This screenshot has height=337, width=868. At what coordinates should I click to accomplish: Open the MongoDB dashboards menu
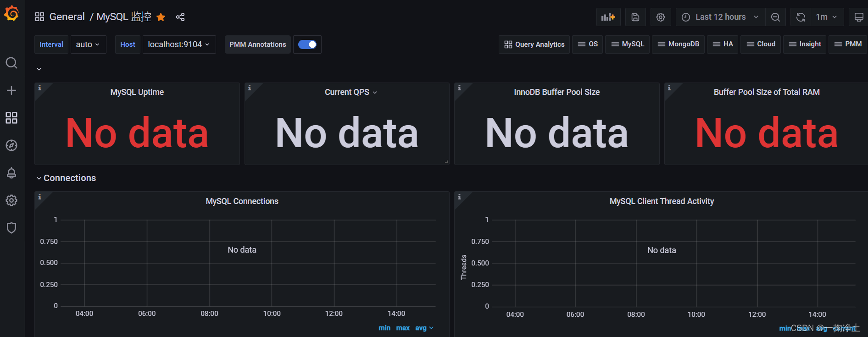tap(678, 44)
